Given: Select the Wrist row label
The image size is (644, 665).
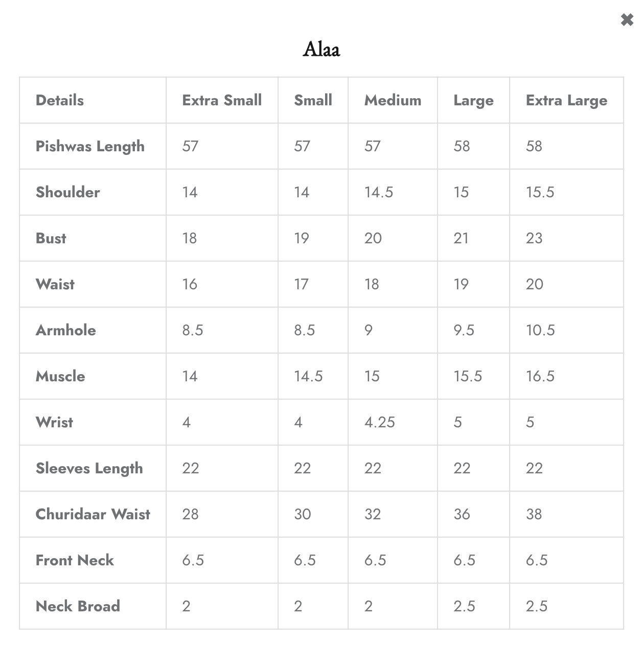Looking at the screenshot, I should click(x=54, y=422).
